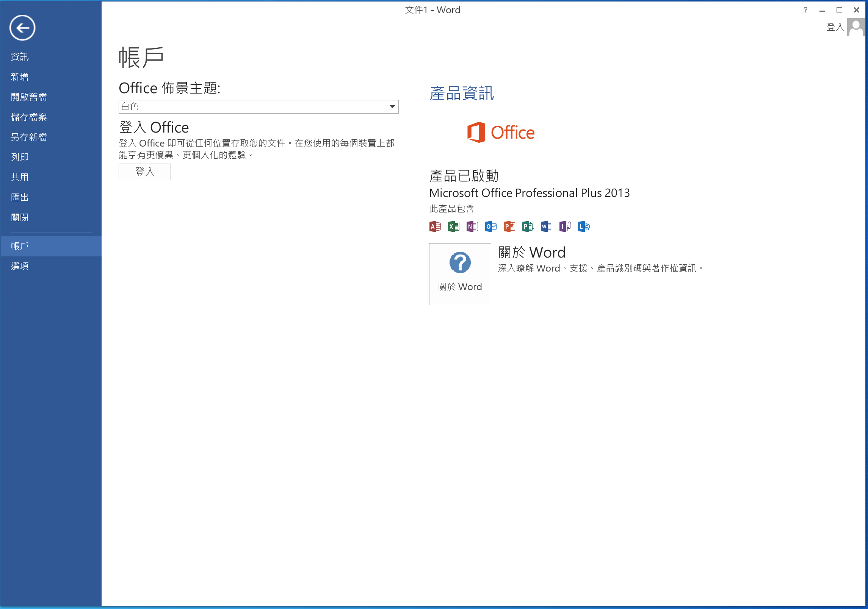Go to 列印 in the backstage menu
The height and width of the screenshot is (609, 868).
coord(20,157)
